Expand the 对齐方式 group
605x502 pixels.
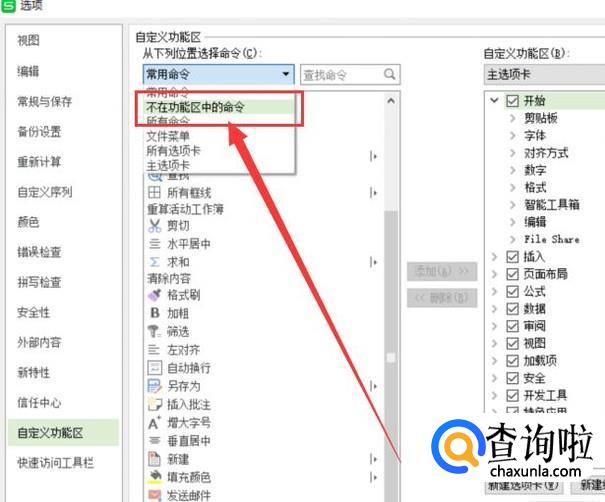coord(513,153)
